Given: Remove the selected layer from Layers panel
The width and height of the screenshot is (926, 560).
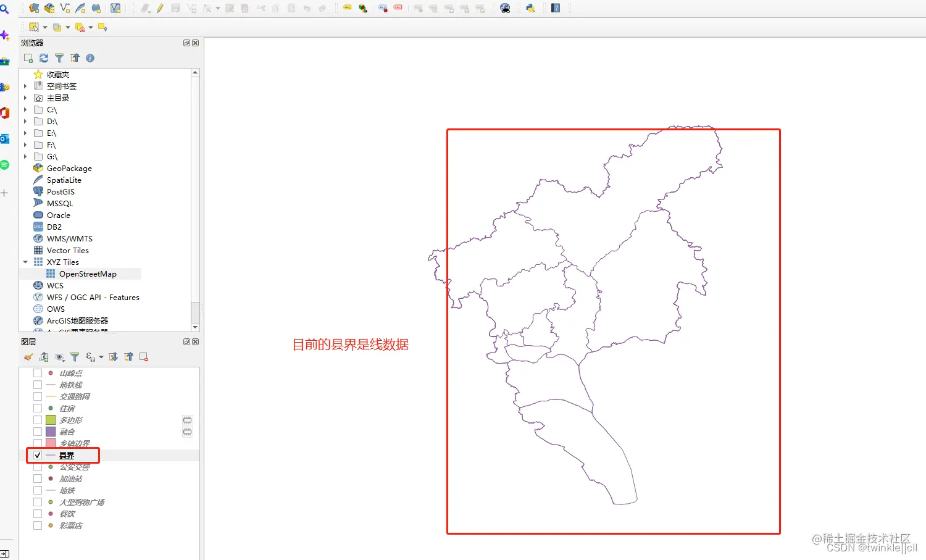Looking at the screenshot, I should coord(143,357).
